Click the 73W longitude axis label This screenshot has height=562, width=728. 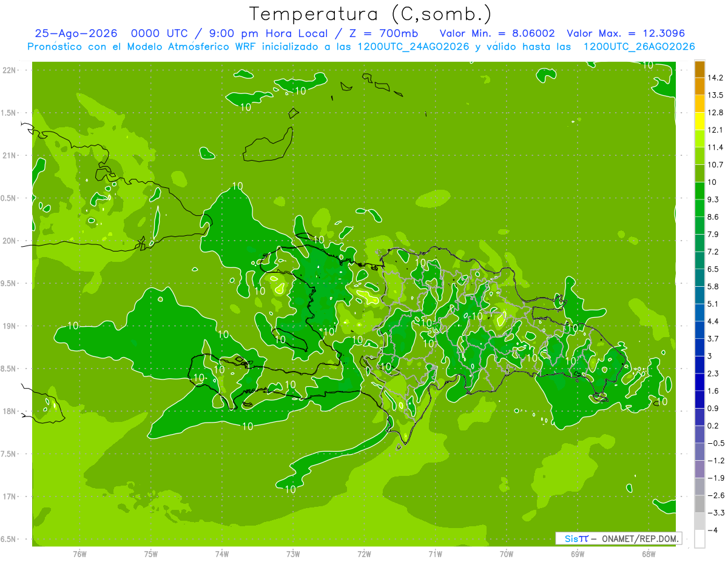293,554
